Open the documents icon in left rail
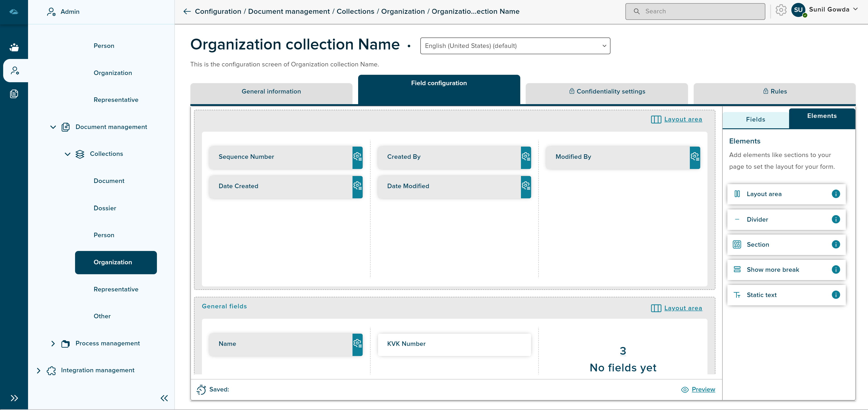This screenshot has height=410, width=868. pos(14,94)
